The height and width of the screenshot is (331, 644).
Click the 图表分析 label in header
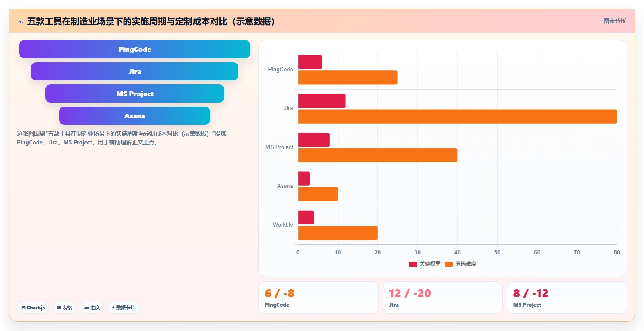[x=614, y=21]
